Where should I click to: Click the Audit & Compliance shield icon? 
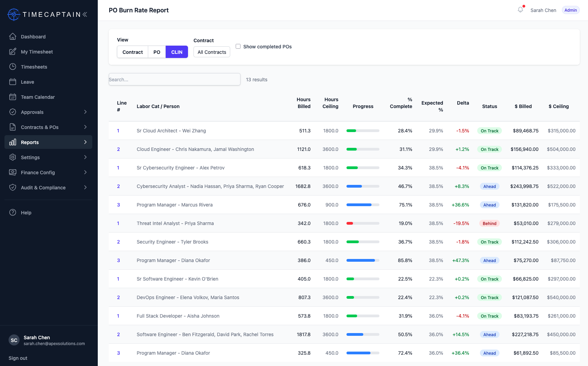click(13, 187)
